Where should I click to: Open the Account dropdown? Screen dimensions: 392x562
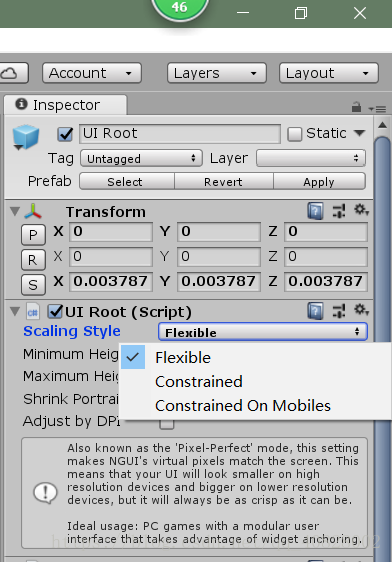pyautogui.click(x=92, y=73)
